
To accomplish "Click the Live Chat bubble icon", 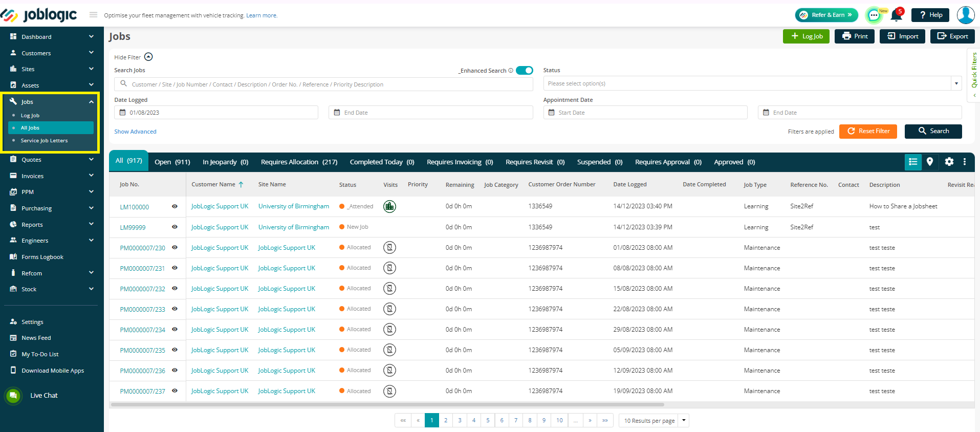I will [13, 395].
